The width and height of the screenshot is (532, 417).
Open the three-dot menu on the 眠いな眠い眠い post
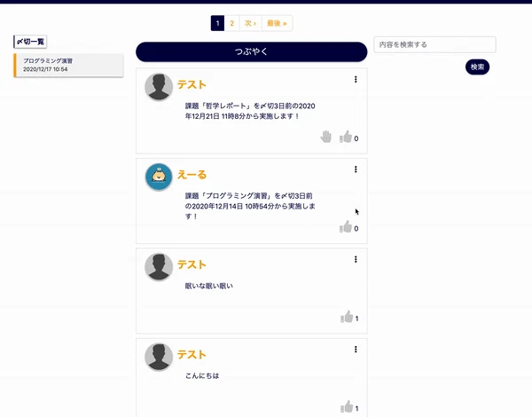(x=356, y=259)
